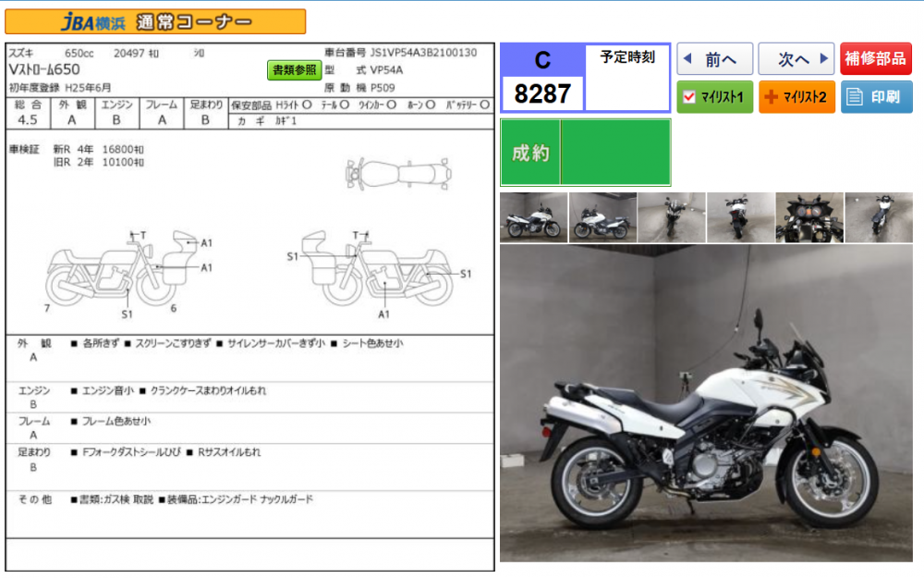Click the note Fフォークダストシールひび
The width and height of the screenshot is (924, 578).
[131, 452]
